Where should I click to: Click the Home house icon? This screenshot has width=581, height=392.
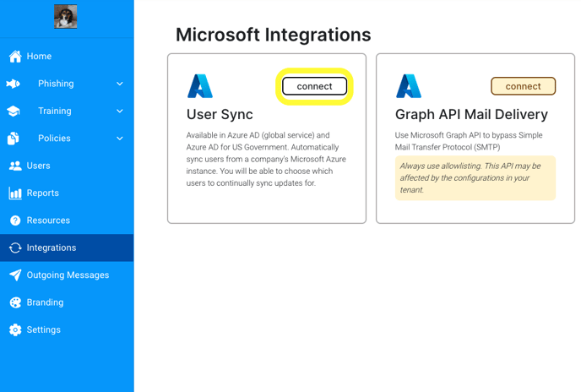tap(15, 57)
